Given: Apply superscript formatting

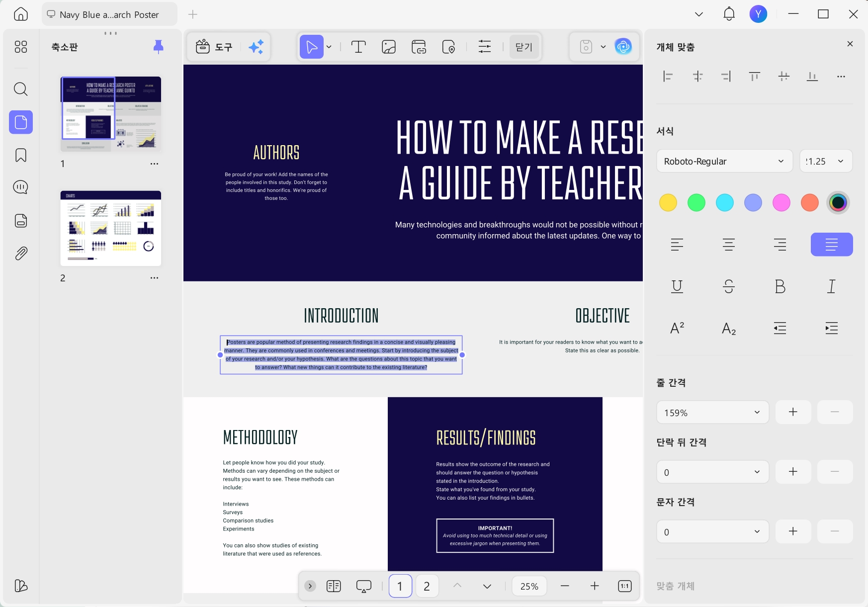Looking at the screenshot, I should [677, 328].
